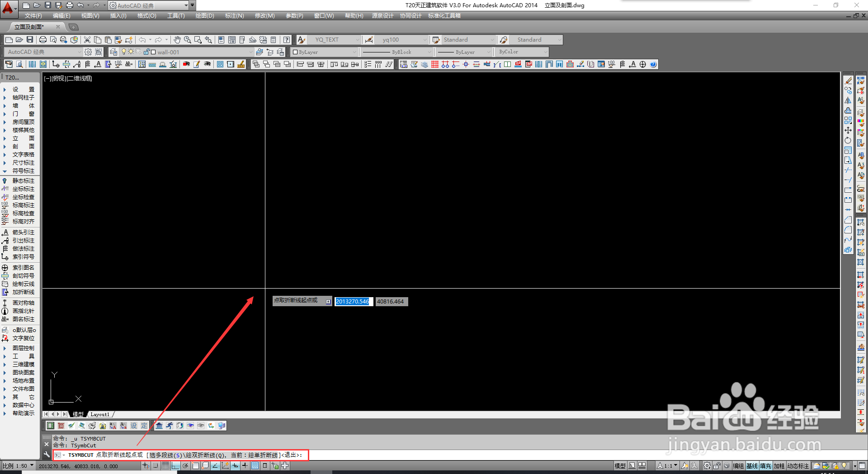The height and width of the screenshot is (474, 868).
Task: Open the YQ_TEXT text style dropdown
Action: click(334, 40)
